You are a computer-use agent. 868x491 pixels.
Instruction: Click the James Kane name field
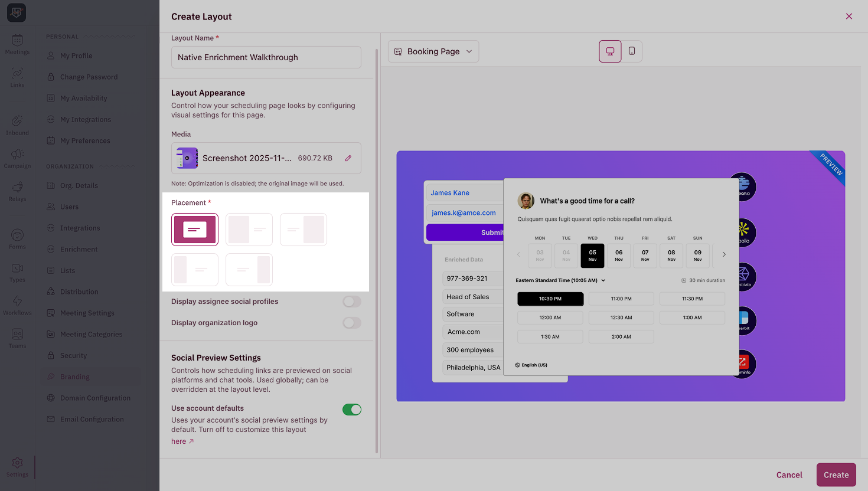pos(465,192)
